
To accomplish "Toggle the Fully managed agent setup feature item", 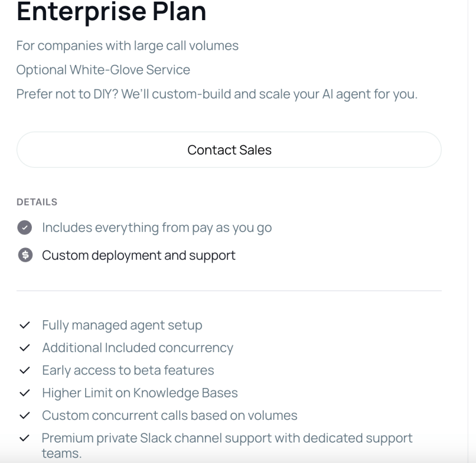I will pyautogui.click(x=122, y=325).
